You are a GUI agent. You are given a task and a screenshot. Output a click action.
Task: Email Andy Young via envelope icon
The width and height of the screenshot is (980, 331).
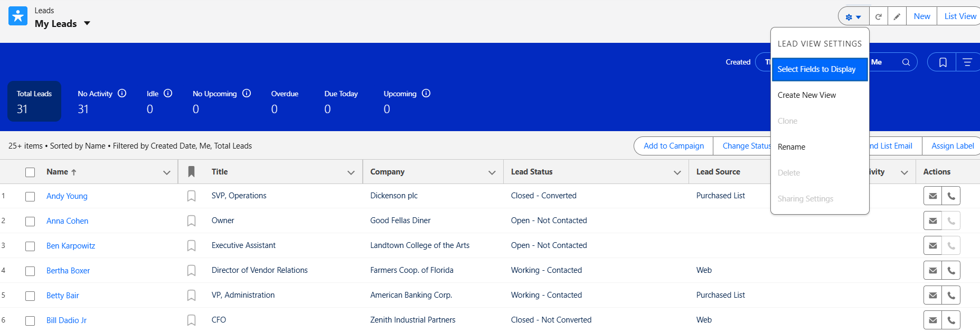(933, 196)
